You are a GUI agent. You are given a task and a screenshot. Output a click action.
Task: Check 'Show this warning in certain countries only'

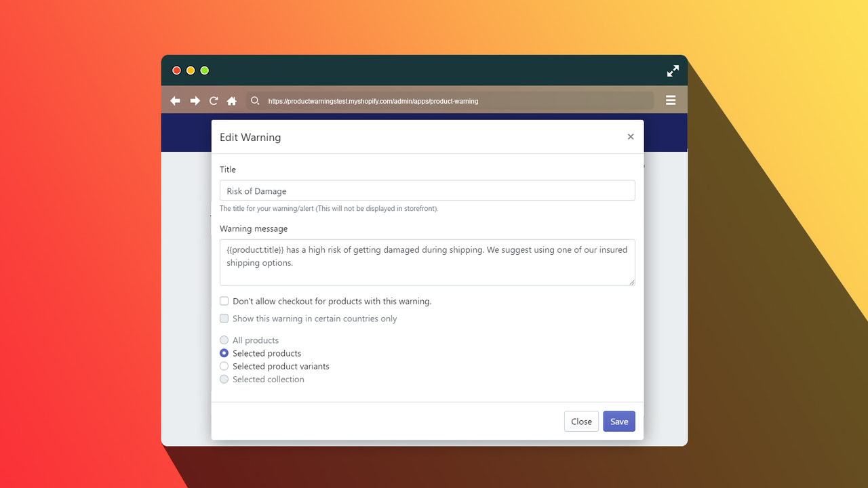click(x=224, y=318)
